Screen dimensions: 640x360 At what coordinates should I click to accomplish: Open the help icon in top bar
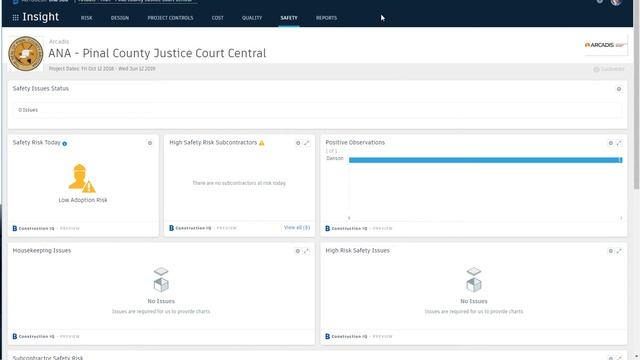(600, 2)
